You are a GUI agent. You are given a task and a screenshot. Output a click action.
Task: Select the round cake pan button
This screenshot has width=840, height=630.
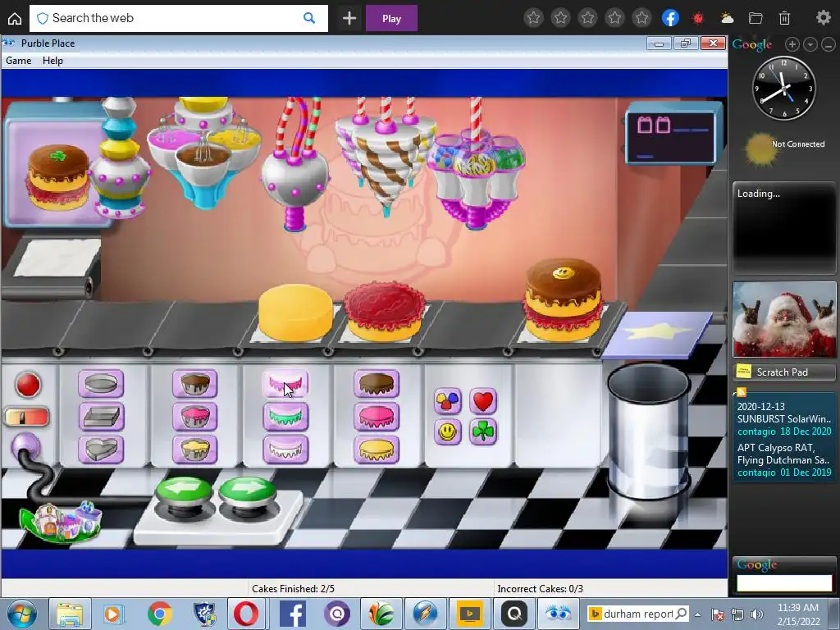pos(101,384)
